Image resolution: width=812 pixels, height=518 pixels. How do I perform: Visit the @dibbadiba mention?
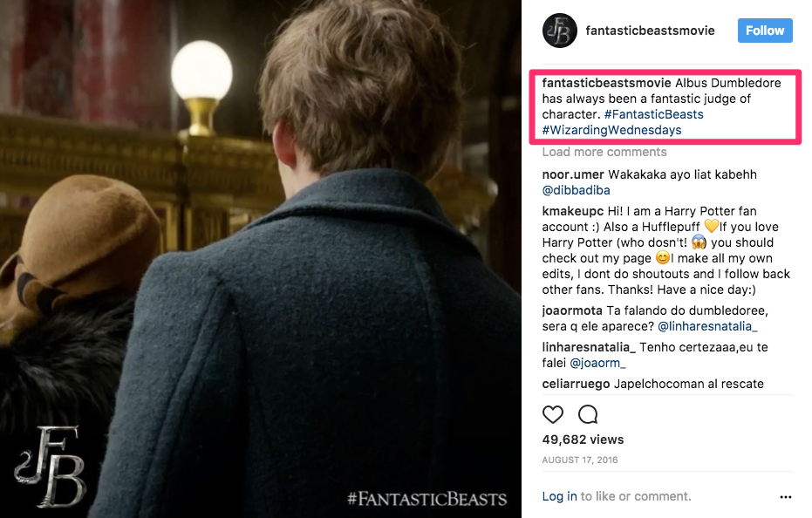(x=576, y=190)
